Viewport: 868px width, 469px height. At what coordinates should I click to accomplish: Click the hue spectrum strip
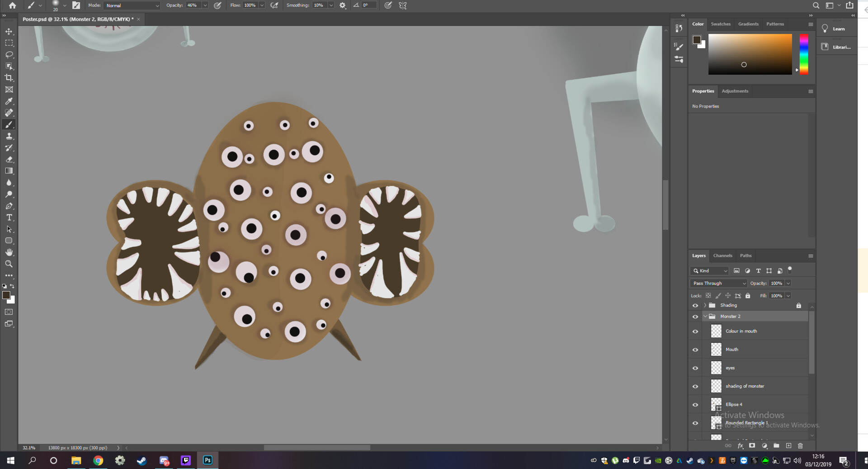pos(803,54)
